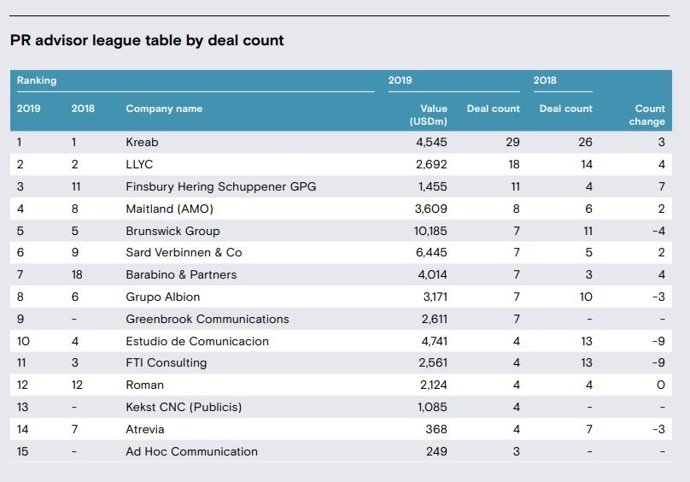Viewport: 690px width, 482px height.
Task: Click Ad Hoc Communication's value '249'
Action: click(x=437, y=452)
